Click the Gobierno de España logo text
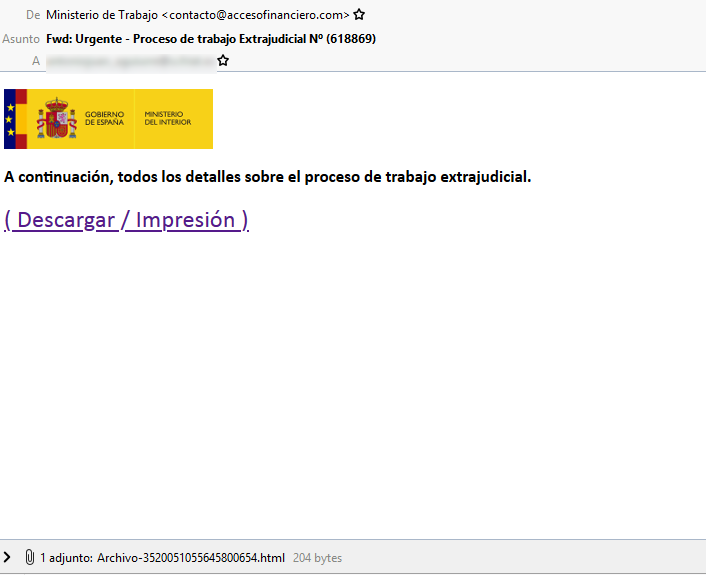Screen dimensions: 706x575 point(104,118)
